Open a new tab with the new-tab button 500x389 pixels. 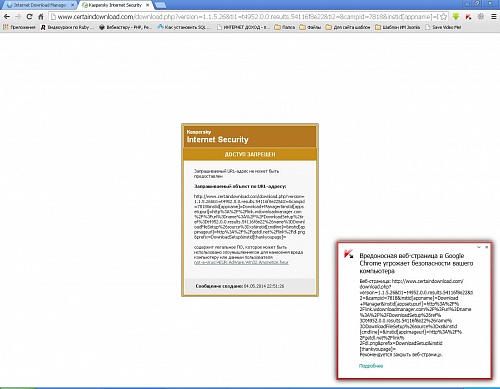161,5
